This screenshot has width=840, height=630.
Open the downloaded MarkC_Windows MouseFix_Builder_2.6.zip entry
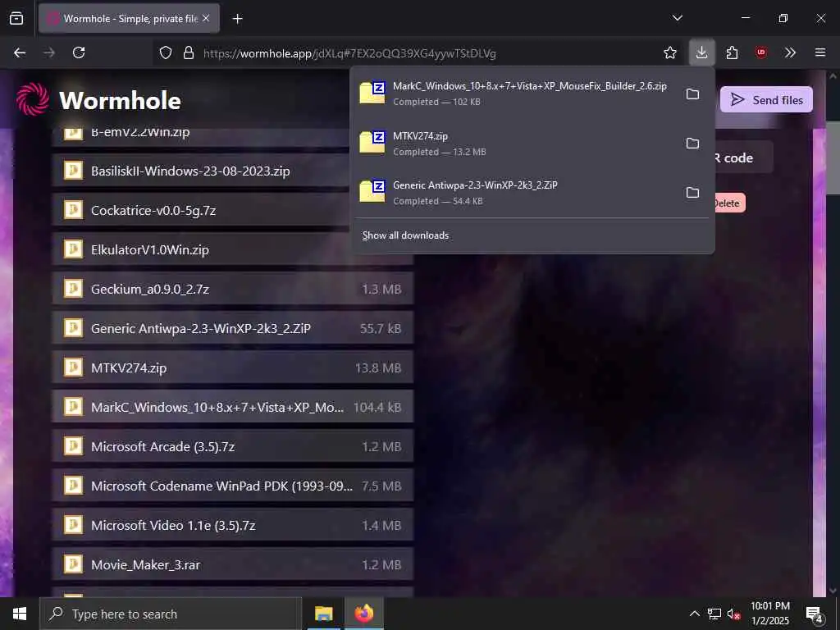pyautogui.click(x=517, y=94)
